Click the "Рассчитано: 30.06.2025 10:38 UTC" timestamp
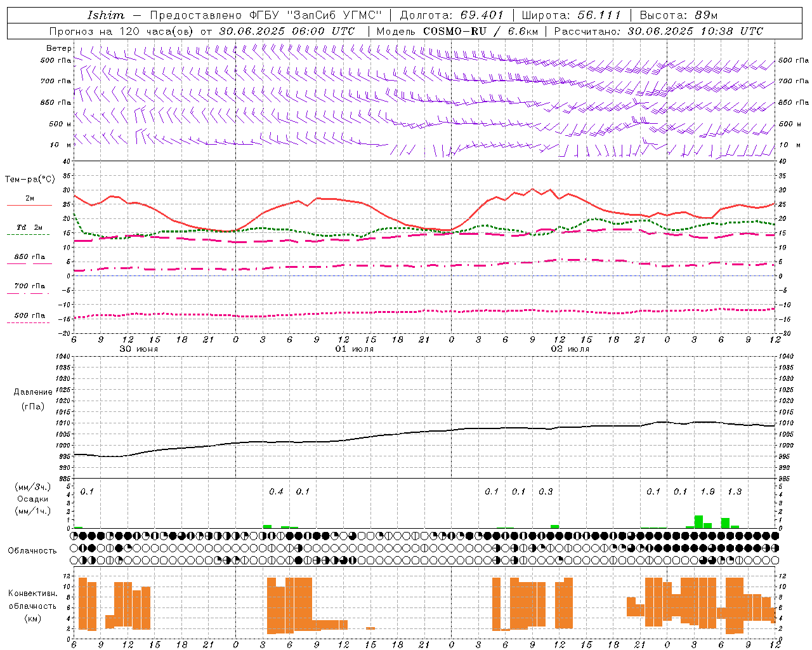 click(658, 31)
